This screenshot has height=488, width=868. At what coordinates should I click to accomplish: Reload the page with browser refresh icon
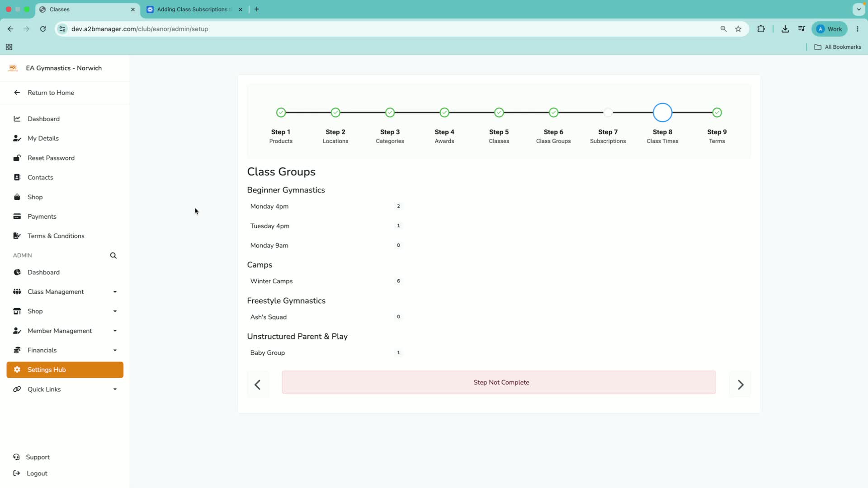(x=43, y=29)
